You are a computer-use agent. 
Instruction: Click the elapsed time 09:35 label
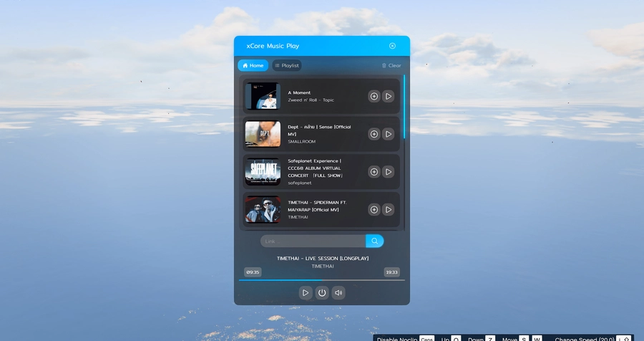(253, 272)
